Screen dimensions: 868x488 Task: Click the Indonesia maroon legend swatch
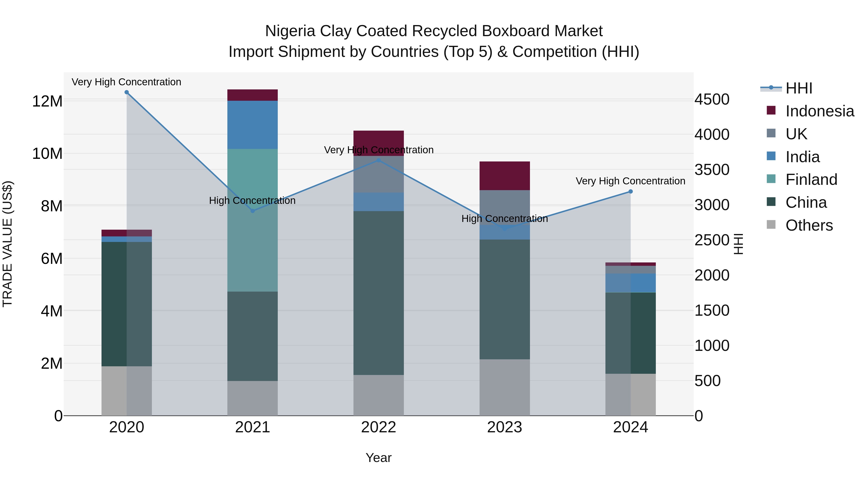[771, 110]
